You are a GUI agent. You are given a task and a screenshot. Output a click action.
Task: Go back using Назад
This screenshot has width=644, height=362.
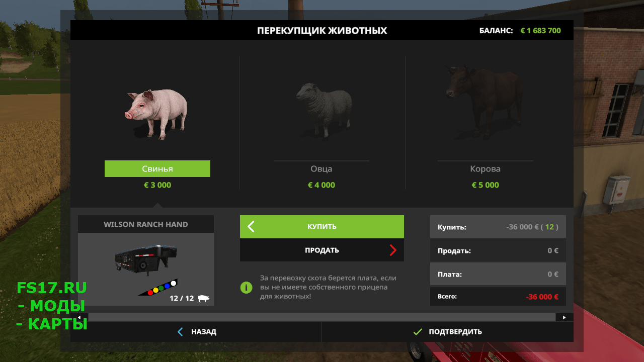tap(196, 332)
